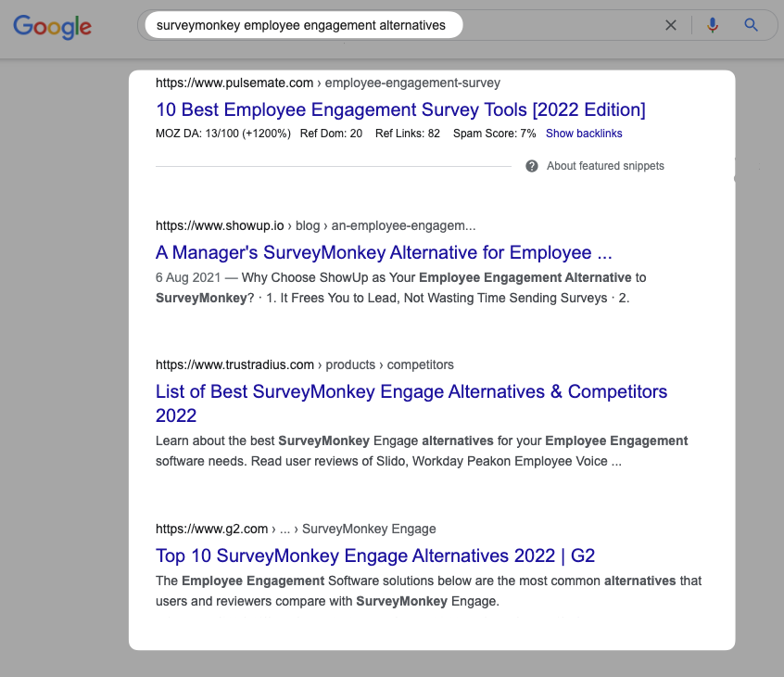Open About featured snippets info

[605, 166]
